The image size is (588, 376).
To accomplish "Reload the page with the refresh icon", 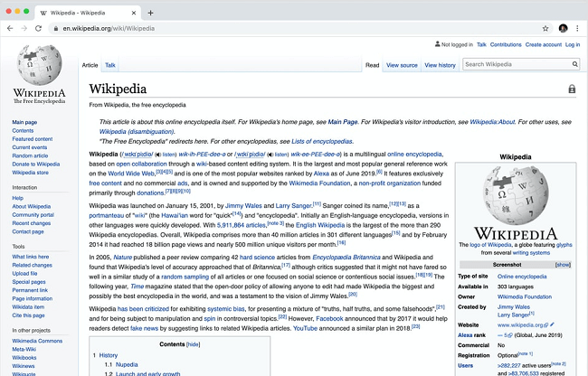I will [x=38, y=28].
